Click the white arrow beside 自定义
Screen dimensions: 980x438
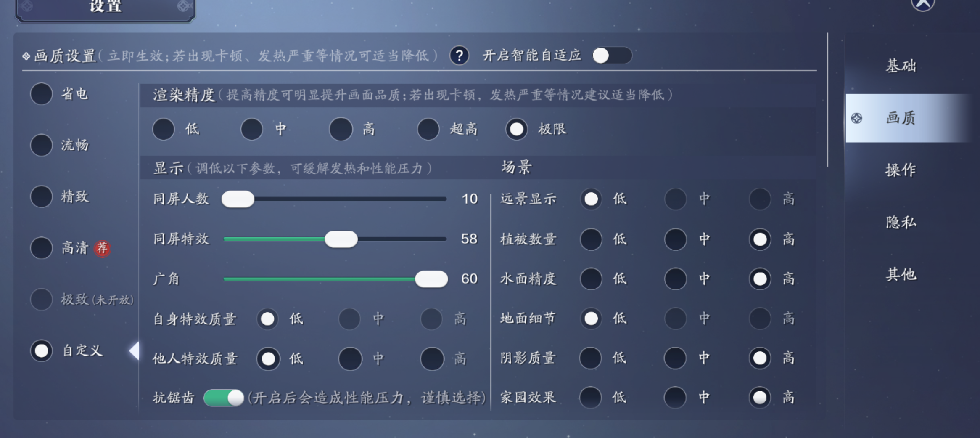coord(135,350)
